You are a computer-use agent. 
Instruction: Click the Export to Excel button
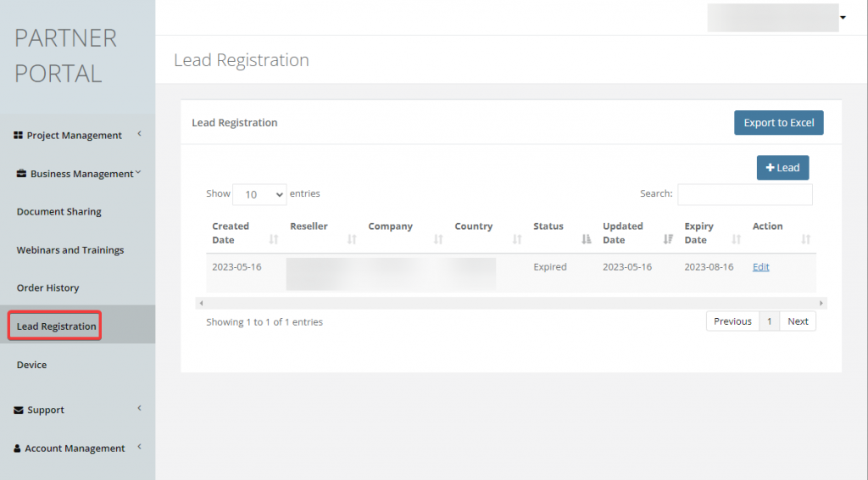pyautogui.click(x=778, y=123)
